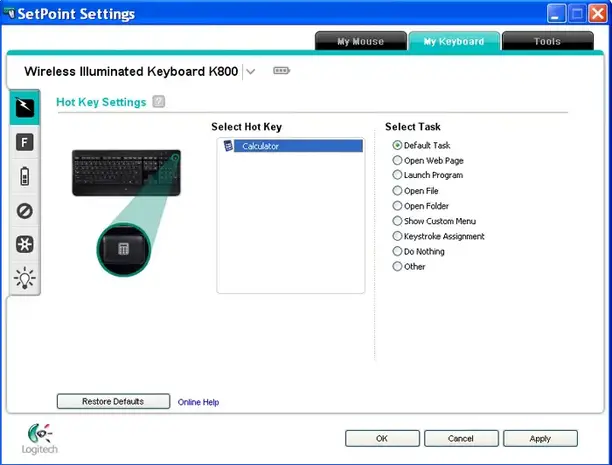This screenshot has width=612, height=465.
Task: Select the Calculator hot key row
Action: (x=293, y=146)
